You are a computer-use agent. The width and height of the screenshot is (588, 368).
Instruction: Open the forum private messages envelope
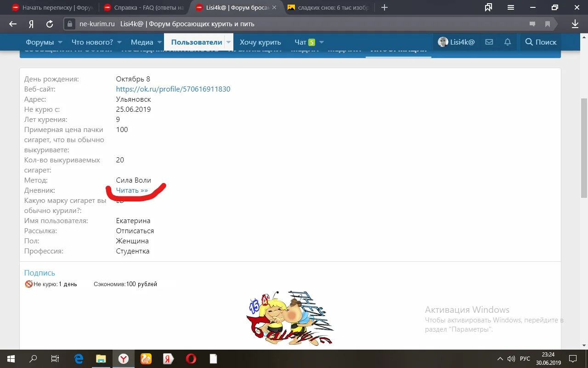click(489, 42)
